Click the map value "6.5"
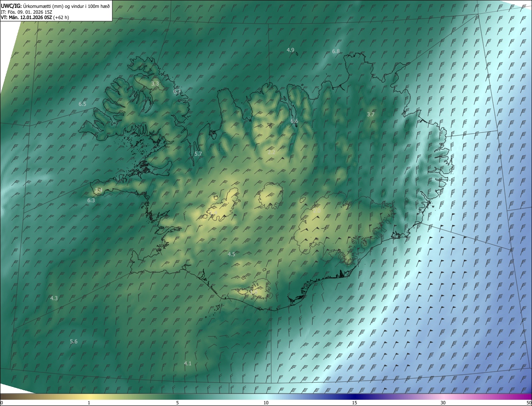Screen dimensions: 532x406 [82, 104]
